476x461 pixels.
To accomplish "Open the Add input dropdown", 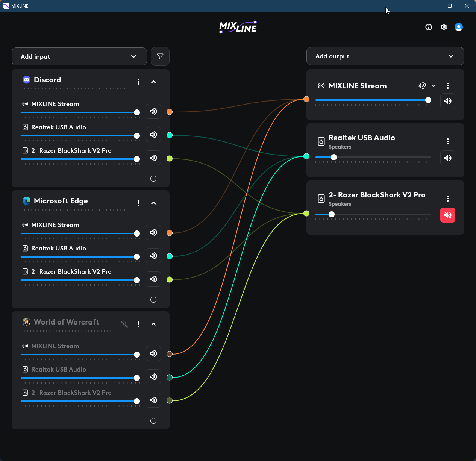I will (x=79, y=56).
